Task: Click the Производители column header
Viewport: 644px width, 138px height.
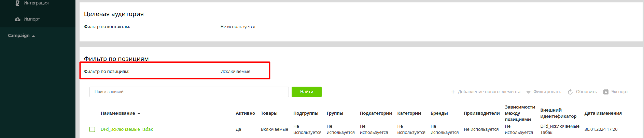Action: (x=481, y=113)
